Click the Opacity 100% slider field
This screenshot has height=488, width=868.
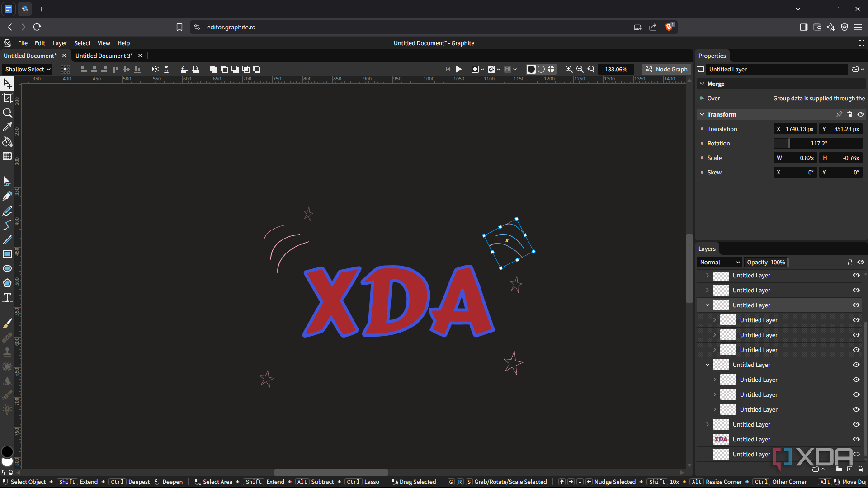766,262
